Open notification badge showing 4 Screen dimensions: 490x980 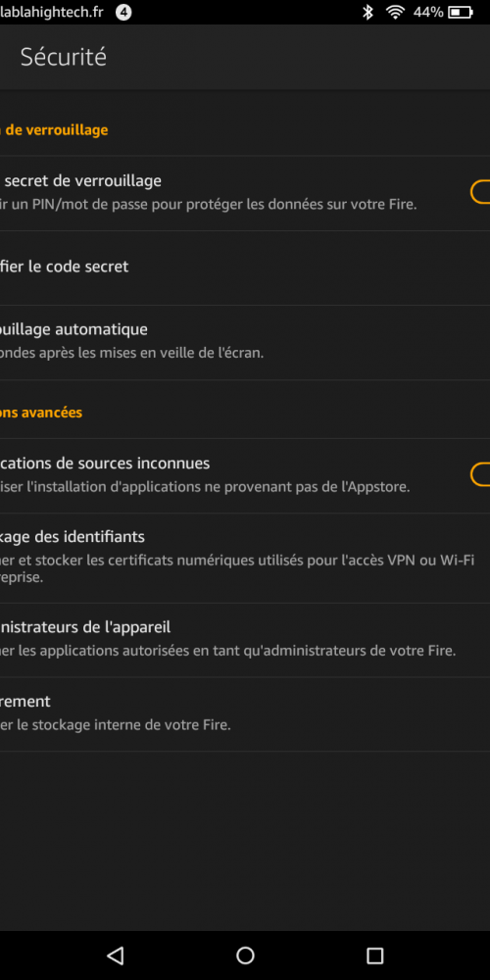pyautogui.click(x=123, y=12)
